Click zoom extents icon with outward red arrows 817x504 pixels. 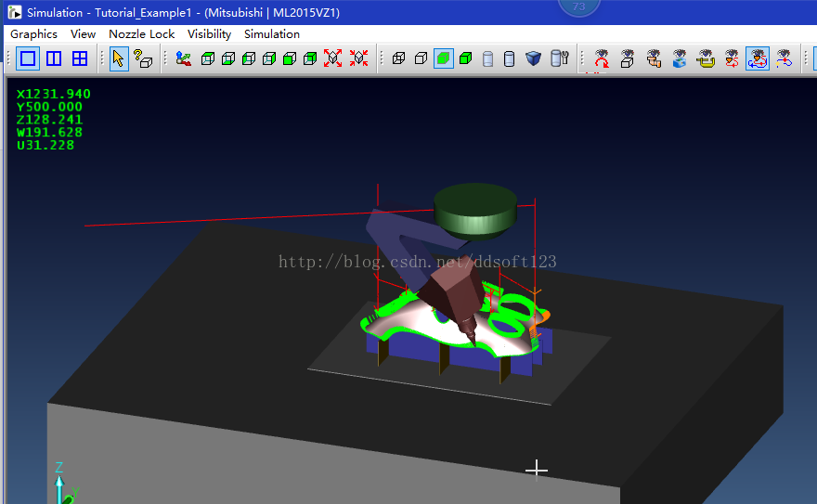click(333, 58)
